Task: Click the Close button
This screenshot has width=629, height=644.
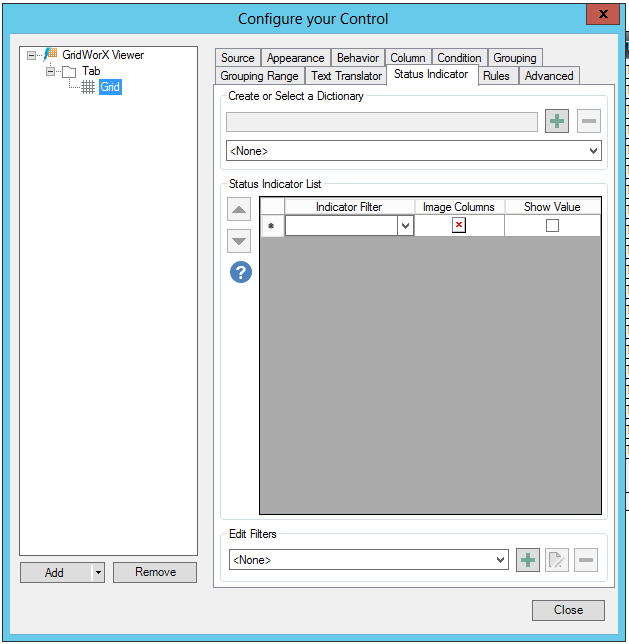Action: coord(568,610)
